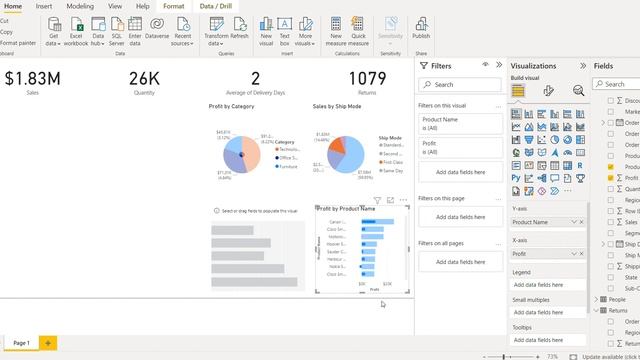Collapse the Visualizations pane with double chevron

pos(583,66)
